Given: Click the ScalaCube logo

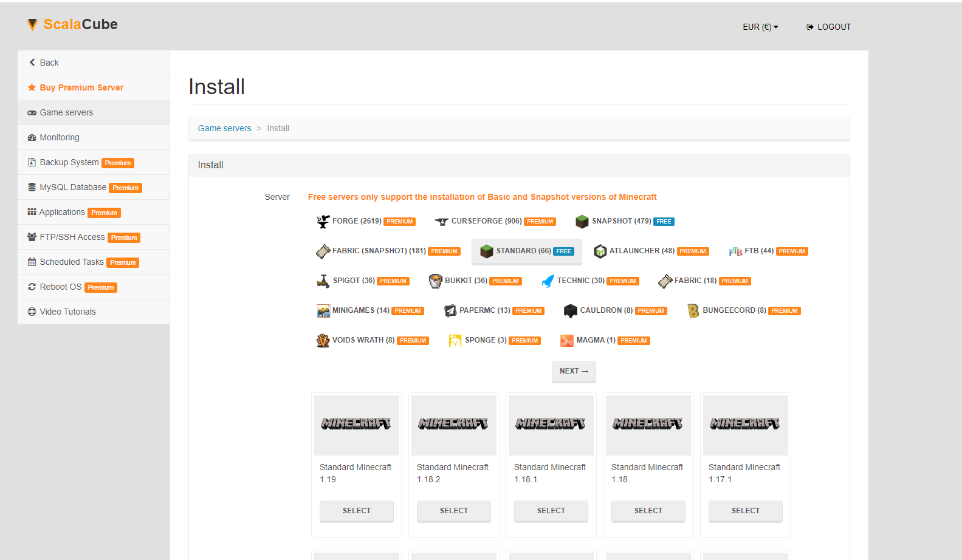Looking at the screenshot, I should [72, 24].
